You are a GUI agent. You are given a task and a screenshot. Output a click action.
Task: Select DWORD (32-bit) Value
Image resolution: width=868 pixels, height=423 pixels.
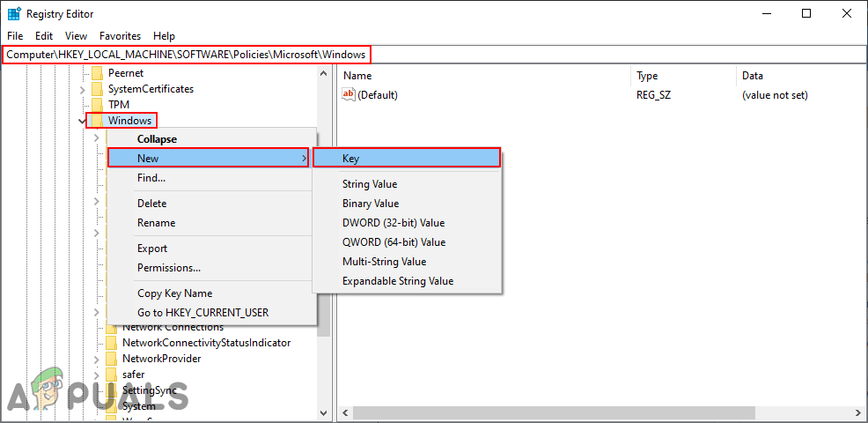pos(407,223)
